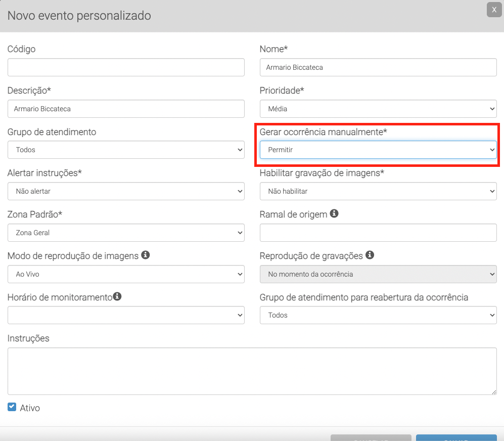Open the Zona Padrão dropdown
Image resolution: width=504 pixels, height=441 pixels.
pos(126,233)
